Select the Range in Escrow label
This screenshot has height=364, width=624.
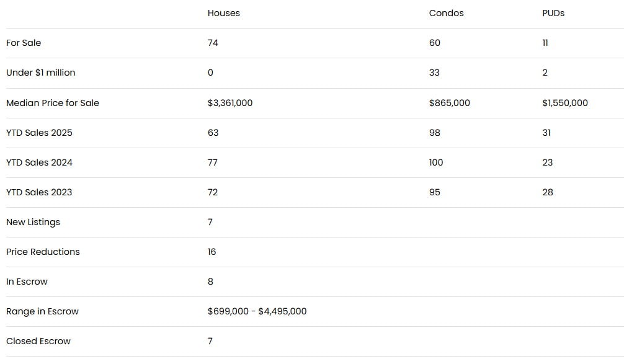(42, 311)
